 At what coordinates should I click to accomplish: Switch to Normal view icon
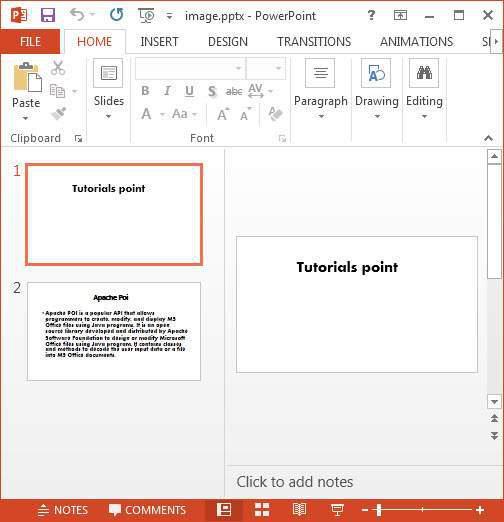point(224,510)
